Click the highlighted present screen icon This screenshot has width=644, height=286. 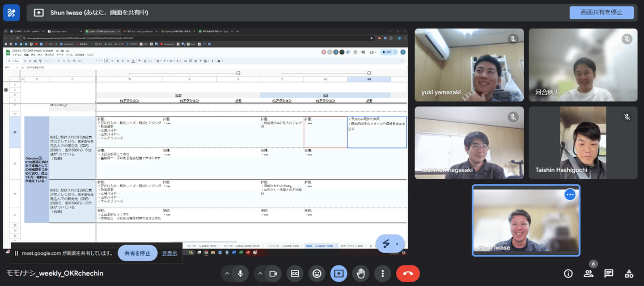[x=339, y=273]
